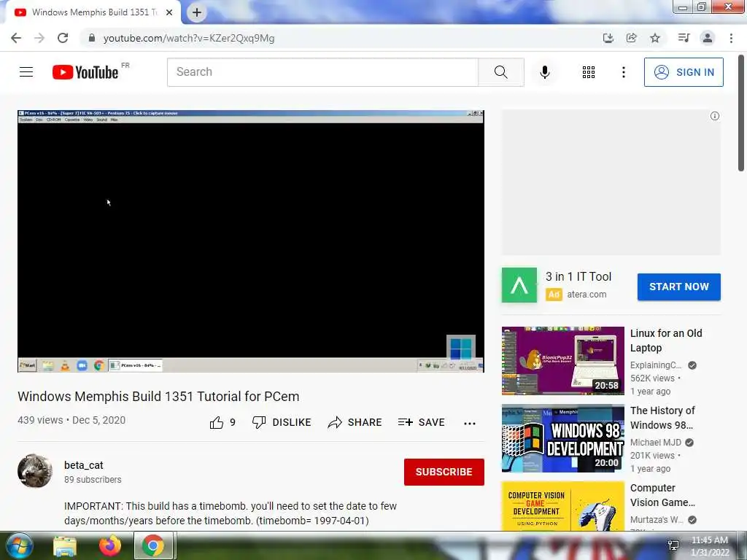Open the 3 in 1 IT Tool ad title
The height and width of the screenshot is (560, 747).
[578, 276]
